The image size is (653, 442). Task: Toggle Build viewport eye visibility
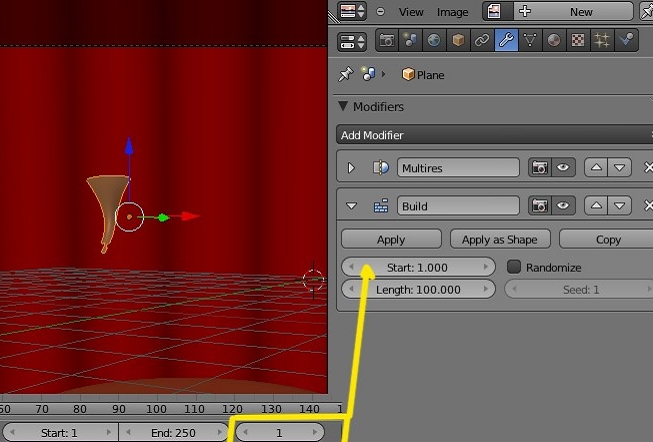pyautogui.click(x=563, y=206)
